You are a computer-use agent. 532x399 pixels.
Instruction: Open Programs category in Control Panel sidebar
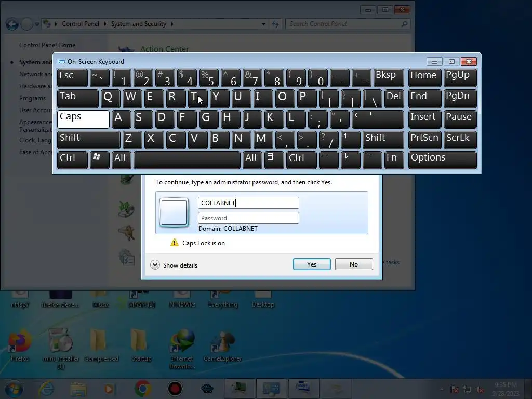click(32, 98)
